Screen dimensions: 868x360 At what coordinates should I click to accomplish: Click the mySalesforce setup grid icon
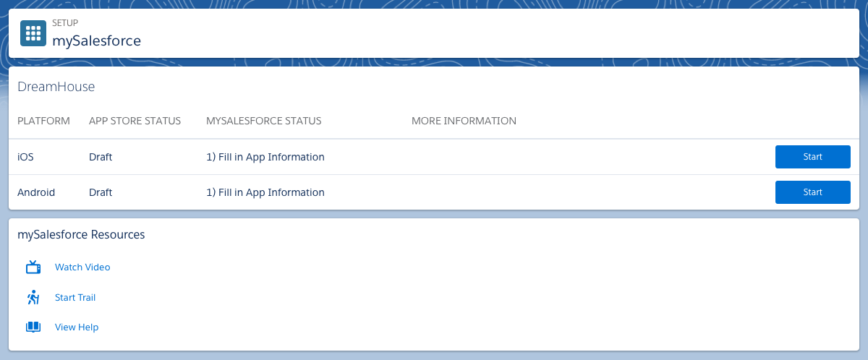coord(33,33)
